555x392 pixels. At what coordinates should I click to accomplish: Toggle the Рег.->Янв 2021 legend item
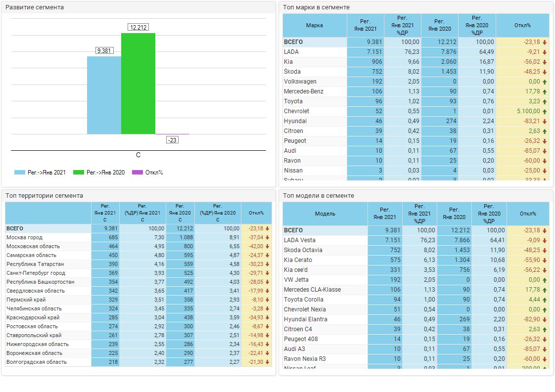[40, 173]
